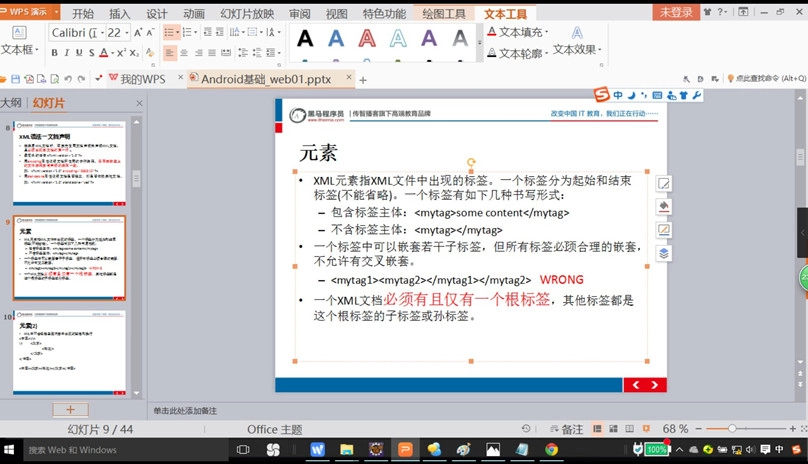Select black fill WordArt style
The height and width of the screenshot is (464, 808).
point(305,38)
